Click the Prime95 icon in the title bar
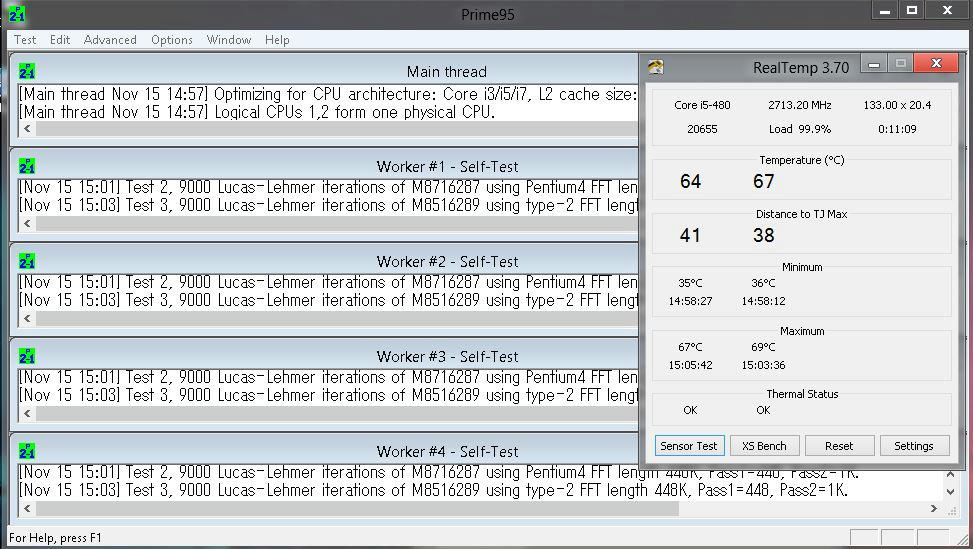Screen dimensions: 973x549 pos(17,14)
